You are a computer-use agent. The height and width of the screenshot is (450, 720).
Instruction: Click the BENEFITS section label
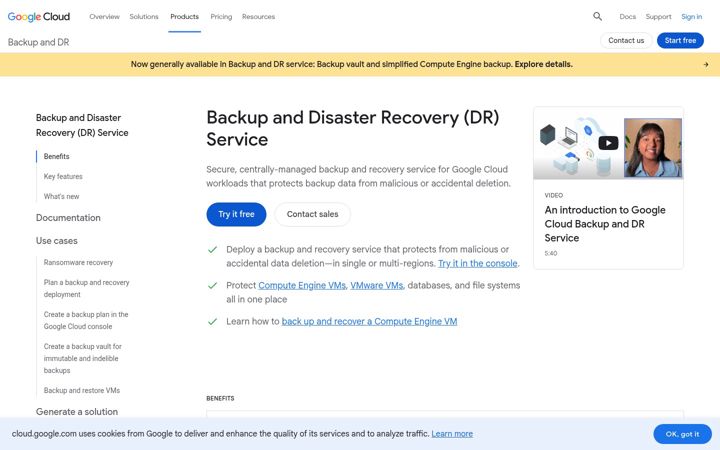(x=220, y=399)
